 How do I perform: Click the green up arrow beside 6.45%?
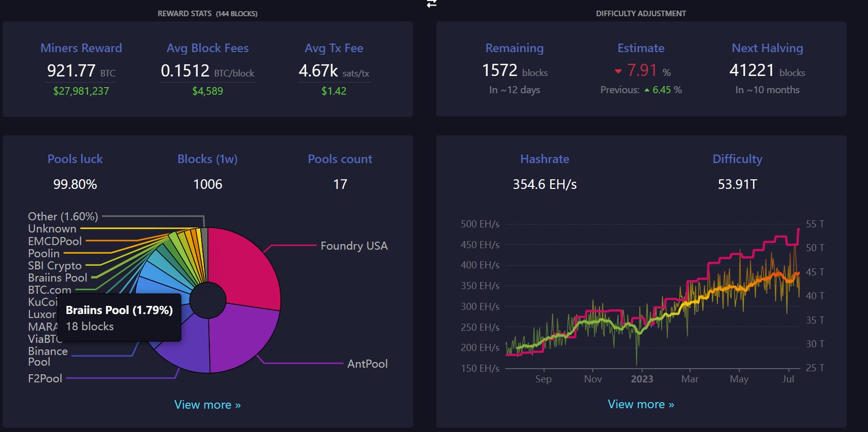[x=647, y=90]
